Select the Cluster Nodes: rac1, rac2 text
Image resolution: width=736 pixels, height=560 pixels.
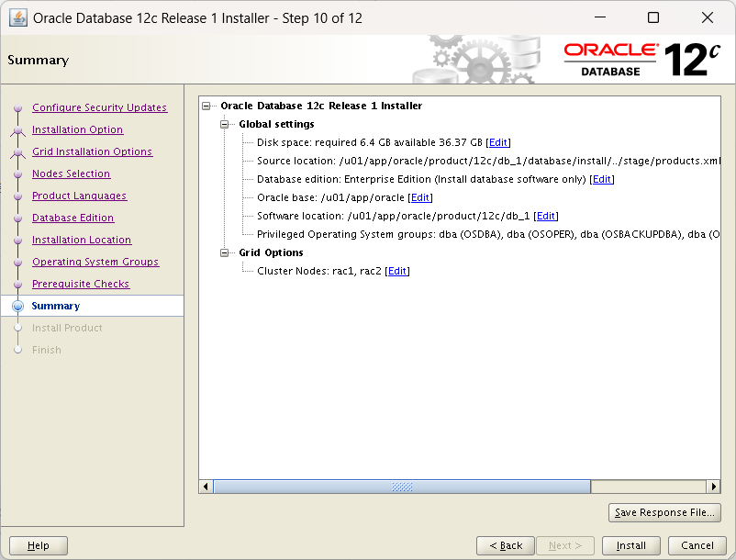point(319,272)
